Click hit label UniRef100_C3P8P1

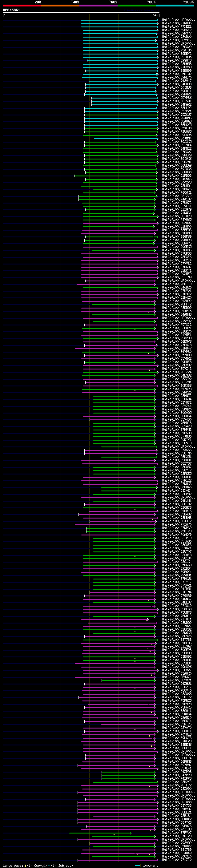pos(177,328)
